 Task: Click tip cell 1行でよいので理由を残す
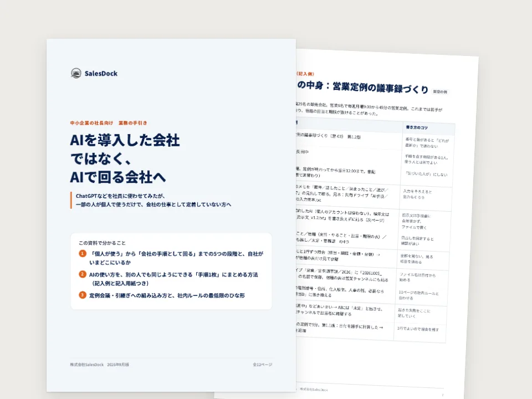[418, 329]
